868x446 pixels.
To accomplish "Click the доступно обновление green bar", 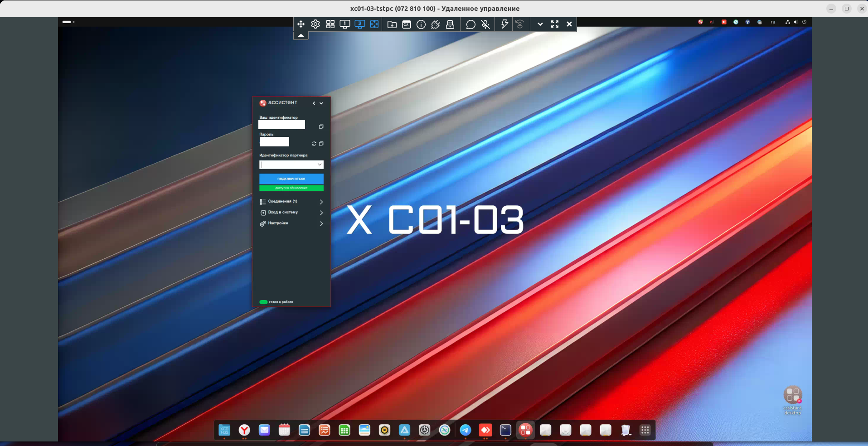I will point(291,188).
